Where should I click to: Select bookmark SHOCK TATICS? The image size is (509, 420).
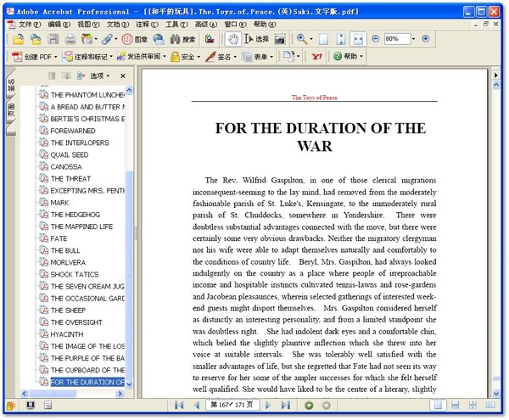[75, 274]
